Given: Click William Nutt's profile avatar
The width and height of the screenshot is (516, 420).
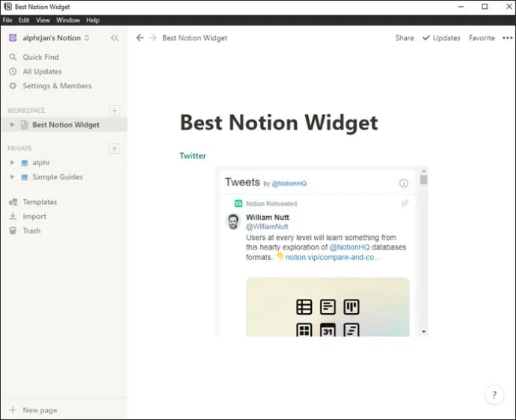Looking at the screenshot, I should click(x=233, y=221).
